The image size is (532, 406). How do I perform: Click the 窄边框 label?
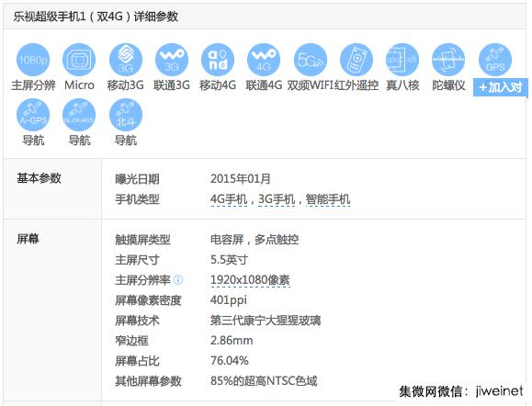tap(131, 341)
